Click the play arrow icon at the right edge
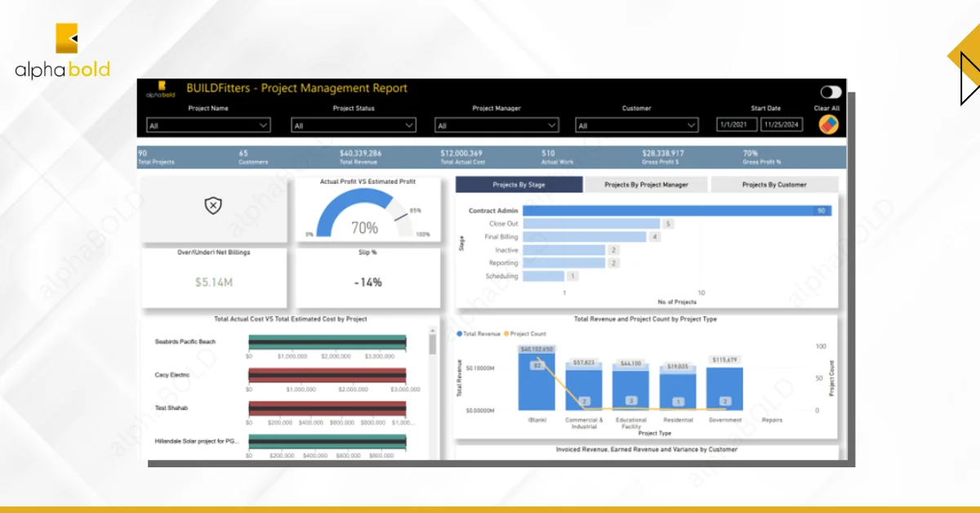 pos(969,77)
